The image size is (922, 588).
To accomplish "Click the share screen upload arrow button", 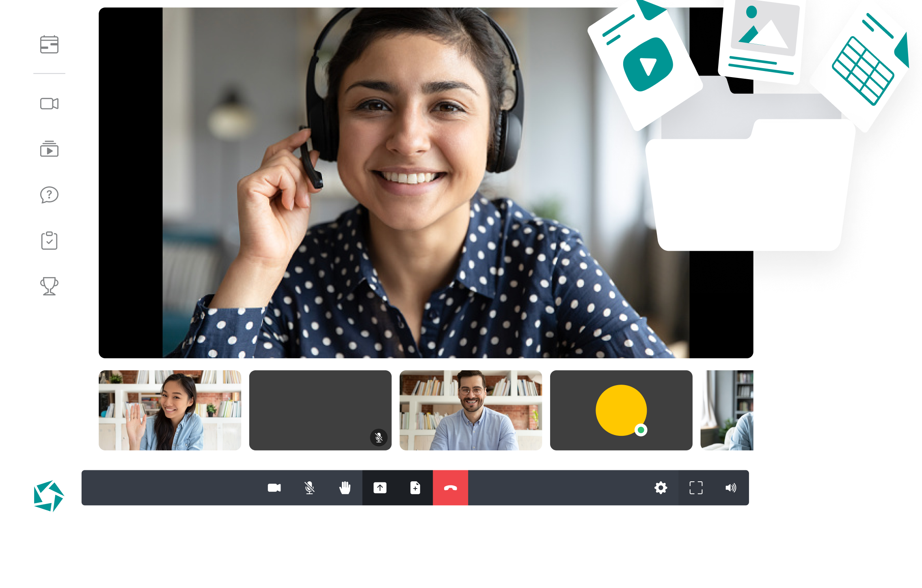I will [380, 488].
